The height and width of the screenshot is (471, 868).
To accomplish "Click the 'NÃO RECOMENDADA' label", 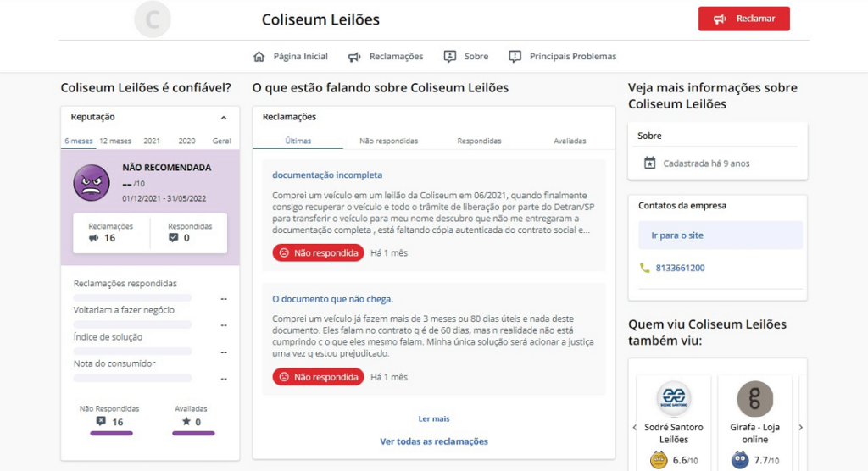I will tap(167, 168).
